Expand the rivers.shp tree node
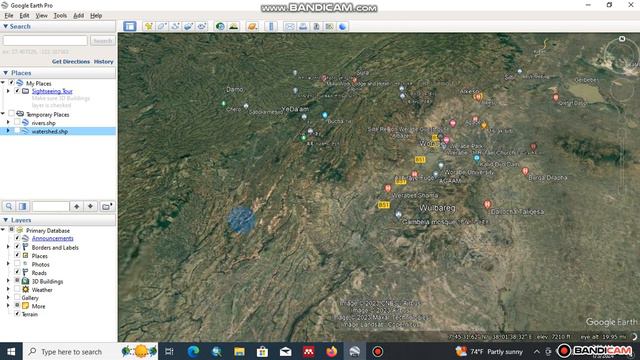 pos(8,122)
